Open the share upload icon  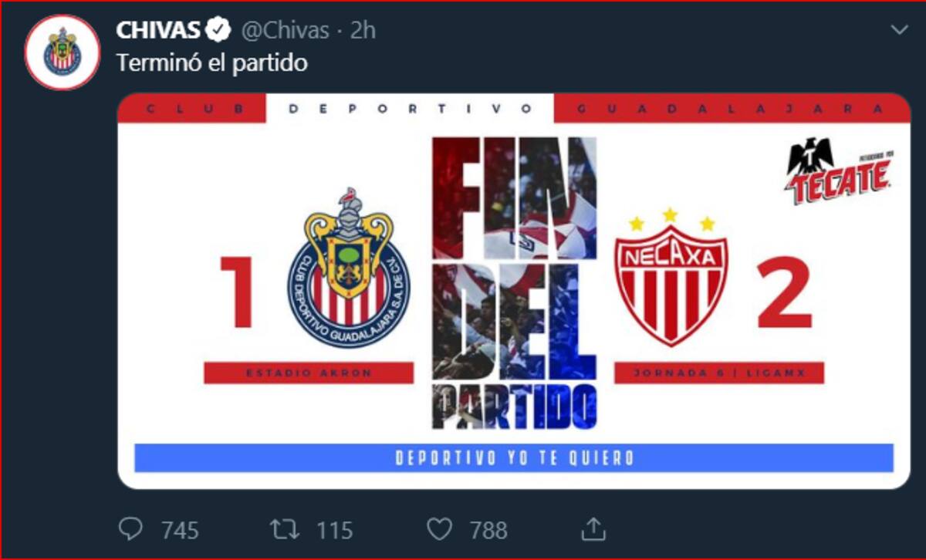(x=593, y=528)
